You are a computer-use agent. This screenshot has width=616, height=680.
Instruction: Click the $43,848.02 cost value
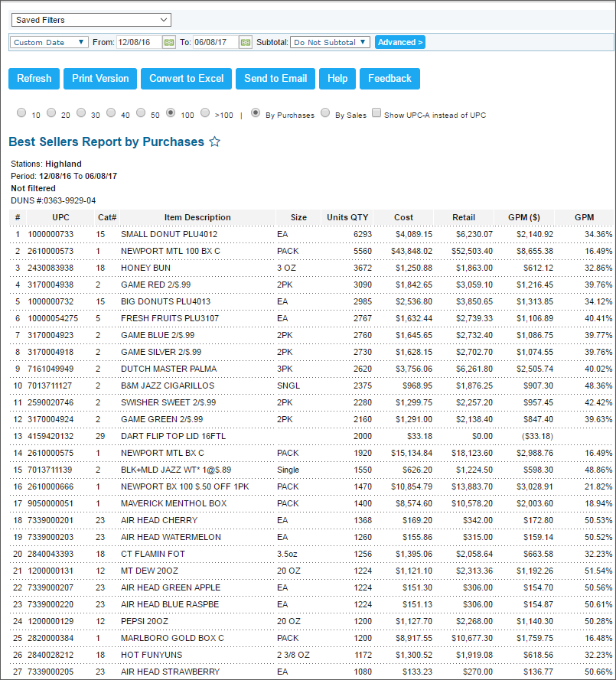412,252
